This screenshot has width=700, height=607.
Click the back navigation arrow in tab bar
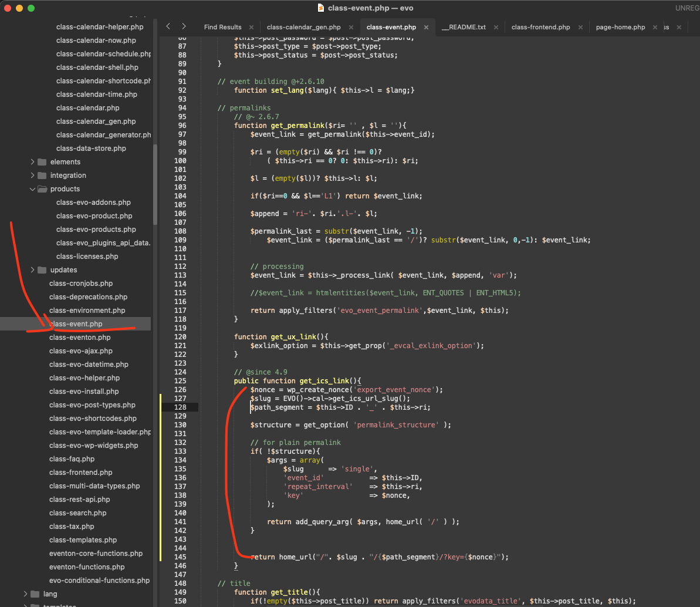(x=168, y=26)
